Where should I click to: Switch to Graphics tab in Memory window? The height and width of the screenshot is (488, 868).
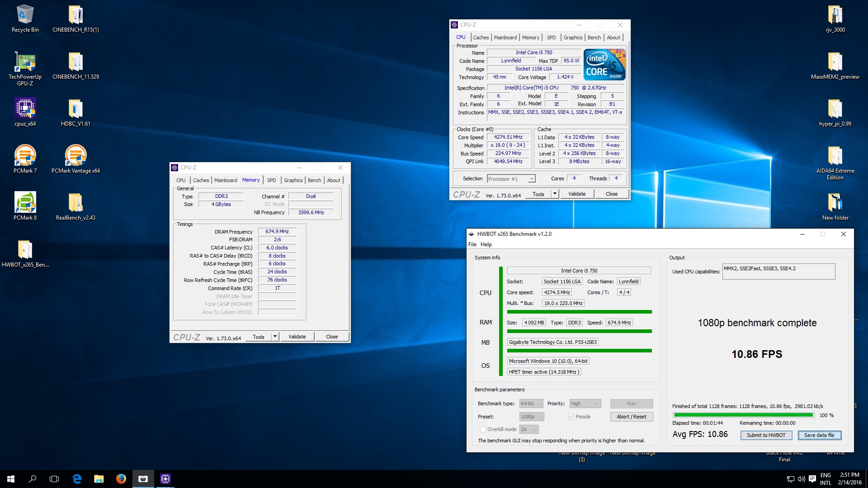click(293, 180)
